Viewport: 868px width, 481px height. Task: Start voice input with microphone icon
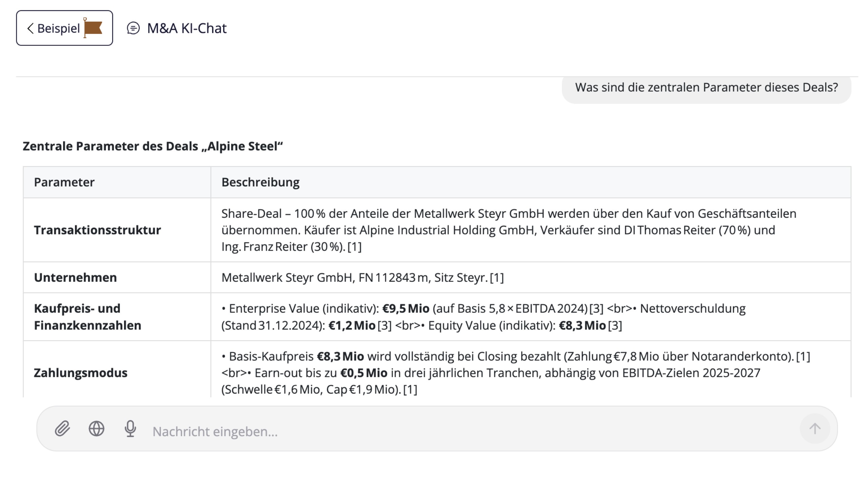coord(130,429)
